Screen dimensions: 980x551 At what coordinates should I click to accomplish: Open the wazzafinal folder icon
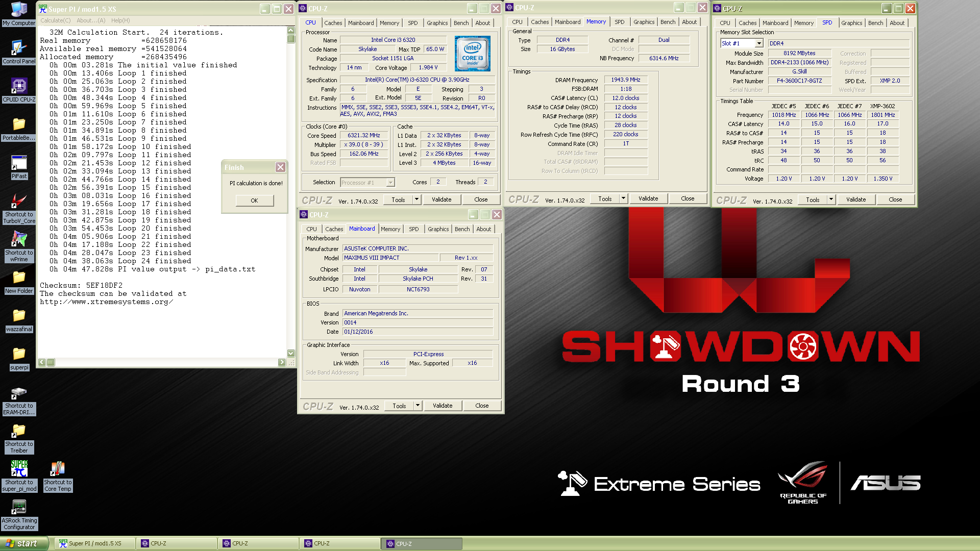[x=19, y=320]
